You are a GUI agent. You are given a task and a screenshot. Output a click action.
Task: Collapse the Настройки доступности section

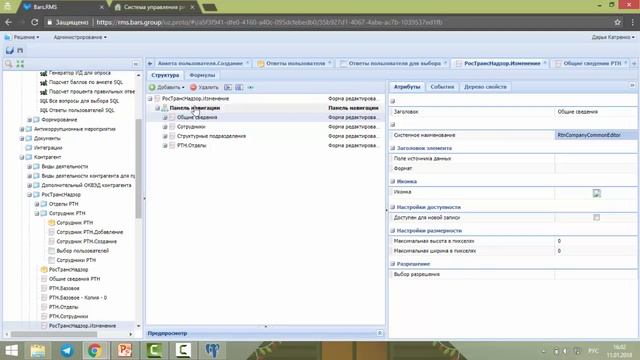(x=393, y=207)
